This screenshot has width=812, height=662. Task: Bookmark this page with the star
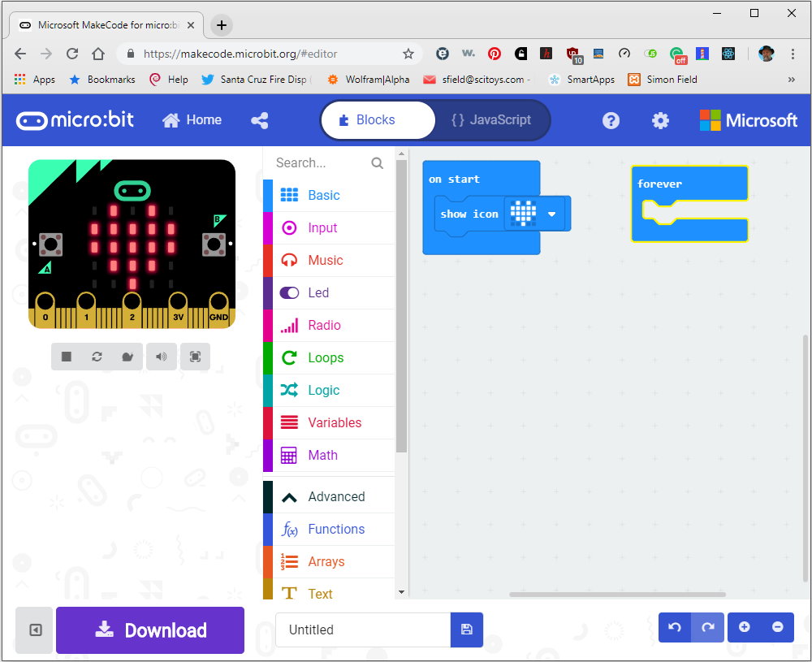408,54
